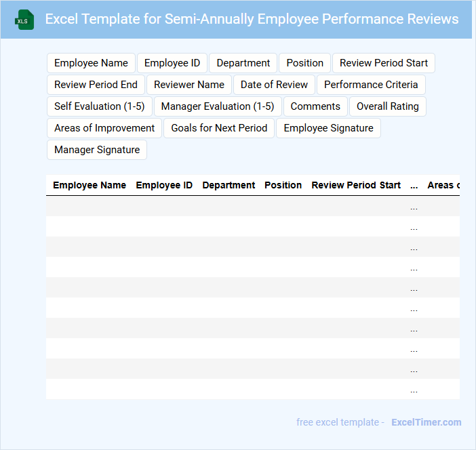Open the ExcelTimer.com link
Image resolution: width=476 pixels, height=450 pixels.
[x=426, y=422]
